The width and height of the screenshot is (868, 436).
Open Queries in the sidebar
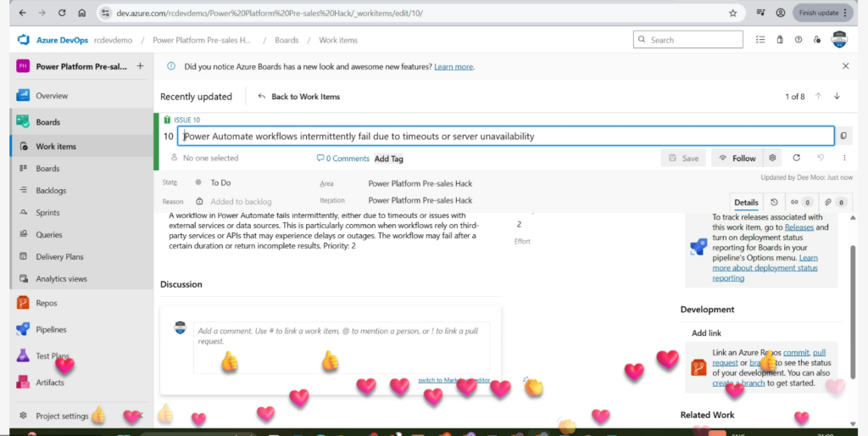pos(48,235)
